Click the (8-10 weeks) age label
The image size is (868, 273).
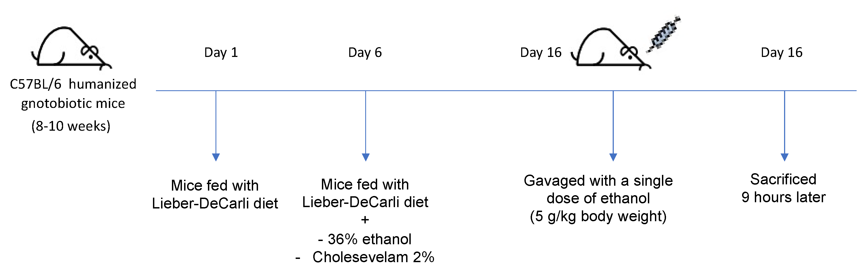(71, 126)
